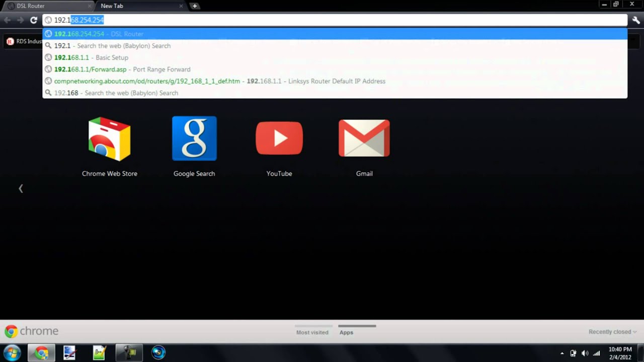This screenshot has height=362, width=644.
Task: Click the address bar field
Action: [335, 20]
